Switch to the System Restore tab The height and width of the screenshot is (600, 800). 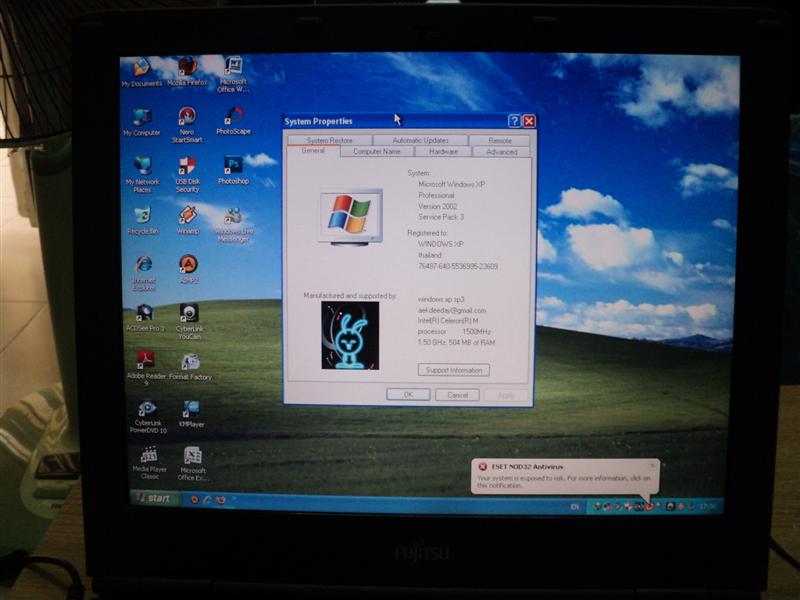pos(330,140)
